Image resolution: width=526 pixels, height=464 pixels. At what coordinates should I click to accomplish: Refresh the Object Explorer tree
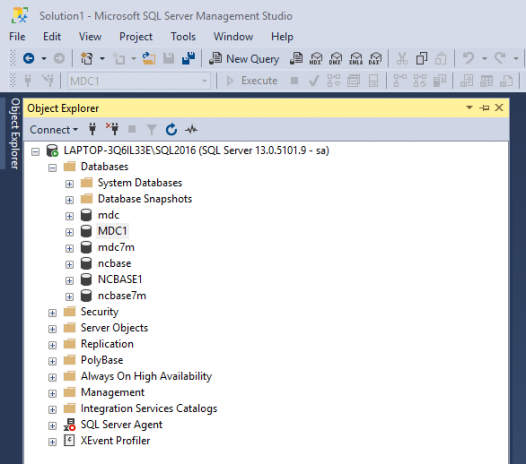click(x=171, y=130)
